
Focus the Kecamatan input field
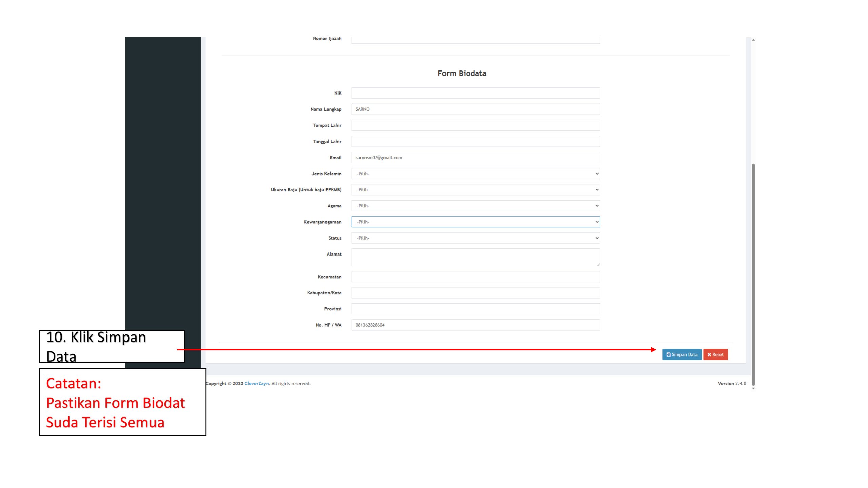pyautogui.click(x=475, y=277)
